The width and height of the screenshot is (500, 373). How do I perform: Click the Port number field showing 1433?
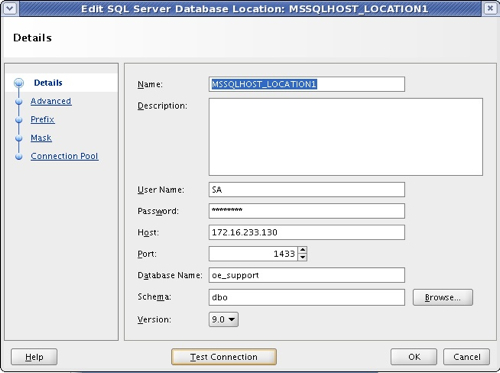point(253,254)
